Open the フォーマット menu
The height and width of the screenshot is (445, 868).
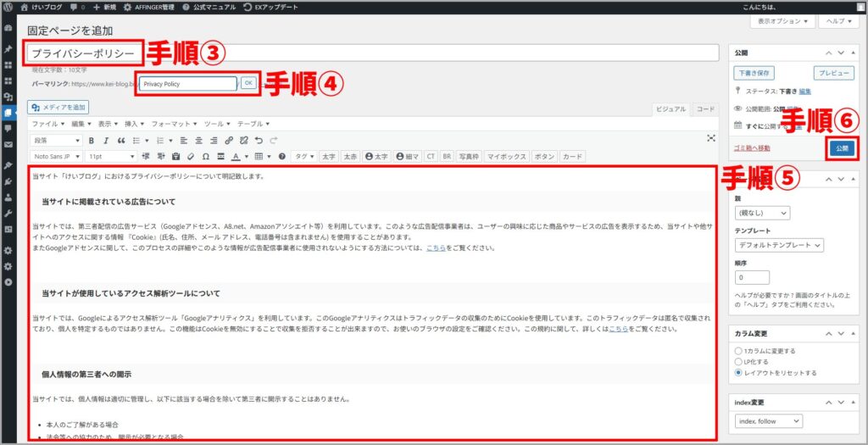pos(170,124)
